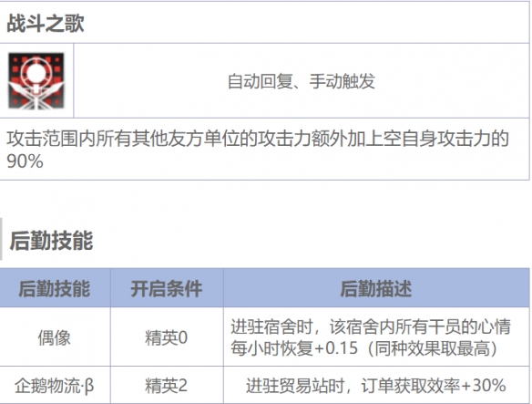Image resolution: width=532 pixels, height=404 pixels.
Task: Click the 后勤技能 section heading
Action: click(51, 240)
